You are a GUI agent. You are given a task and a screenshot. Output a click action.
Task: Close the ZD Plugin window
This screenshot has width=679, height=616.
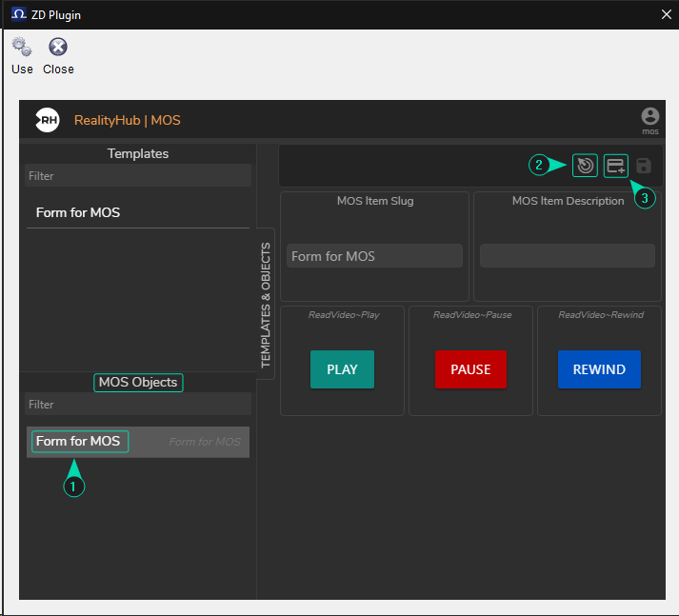666,14
